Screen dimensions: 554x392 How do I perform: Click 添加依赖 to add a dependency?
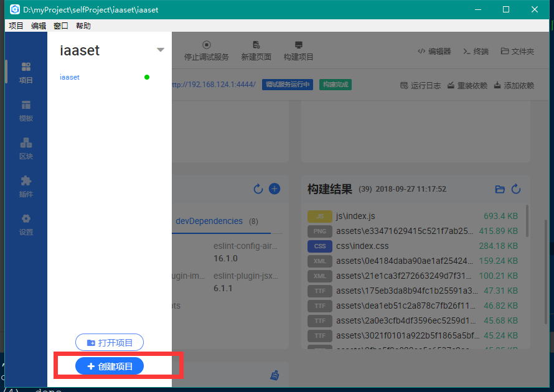tap(514, 85)
